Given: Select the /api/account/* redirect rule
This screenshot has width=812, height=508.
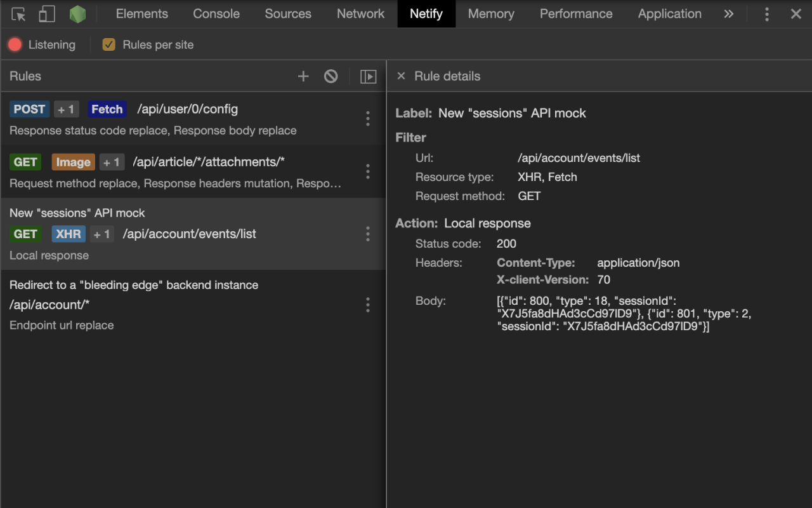Looking at the screenshot, I should coord(193,305).
